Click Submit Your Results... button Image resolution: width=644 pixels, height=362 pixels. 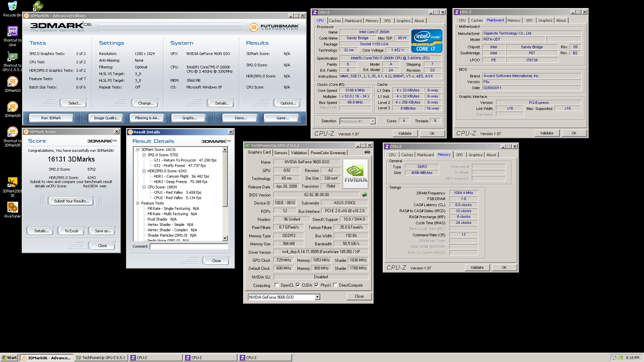coord(71,201)
